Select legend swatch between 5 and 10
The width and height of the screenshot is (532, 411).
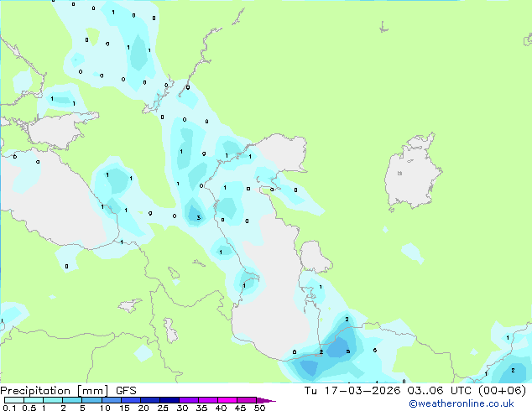point(91,400)
